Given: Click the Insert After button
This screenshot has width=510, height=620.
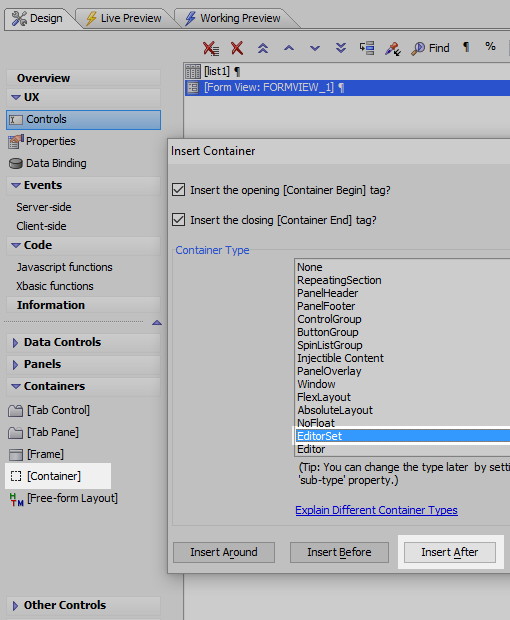Looking at the screenshot, I should pos(450,552).
